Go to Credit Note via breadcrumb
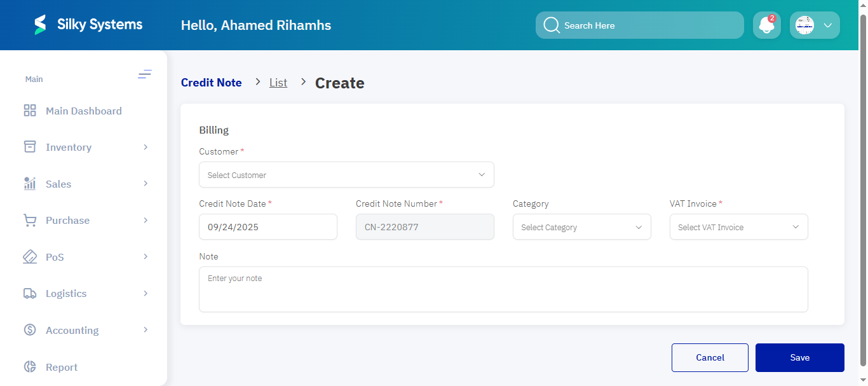 [211, 82]
